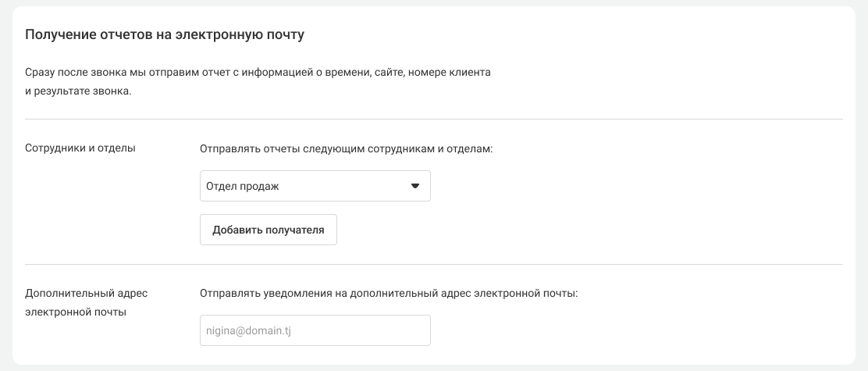The width and height of the screenshot is (868, 371).
Task: Click label "Отправлять отчеты следующим сотрудникам и отделам:"
Action: coord(347,148)
